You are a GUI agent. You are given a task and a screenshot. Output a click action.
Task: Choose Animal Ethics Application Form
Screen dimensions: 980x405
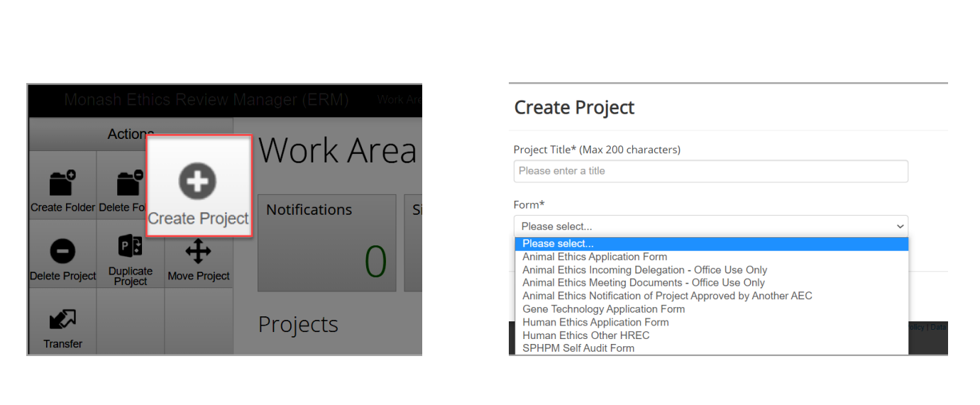(x=595, y=257)
